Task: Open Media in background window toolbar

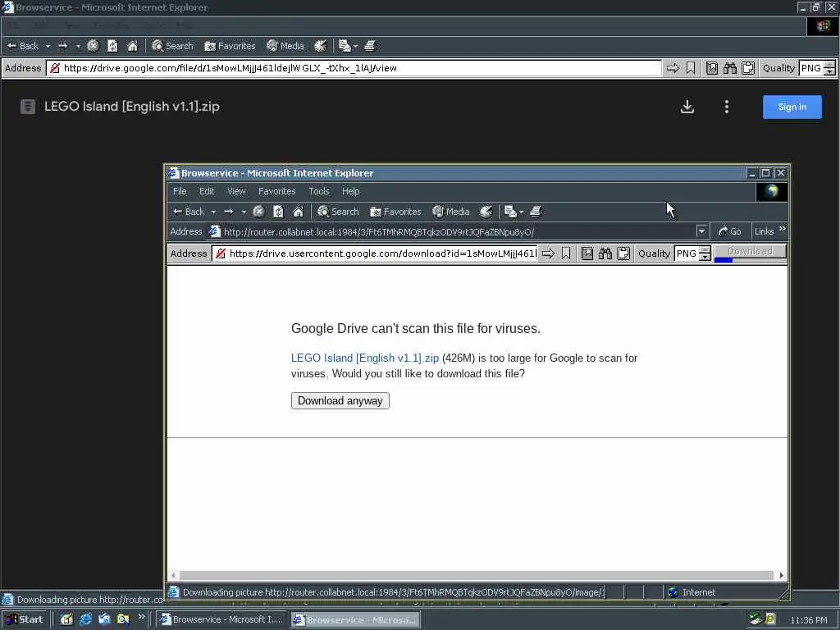Action: [285, 46]
